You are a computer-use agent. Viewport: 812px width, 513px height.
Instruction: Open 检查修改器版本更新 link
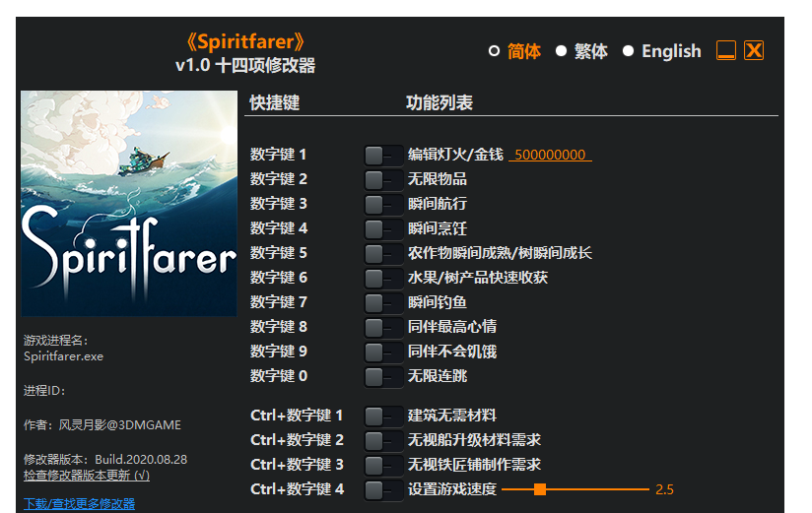point(87,476)
